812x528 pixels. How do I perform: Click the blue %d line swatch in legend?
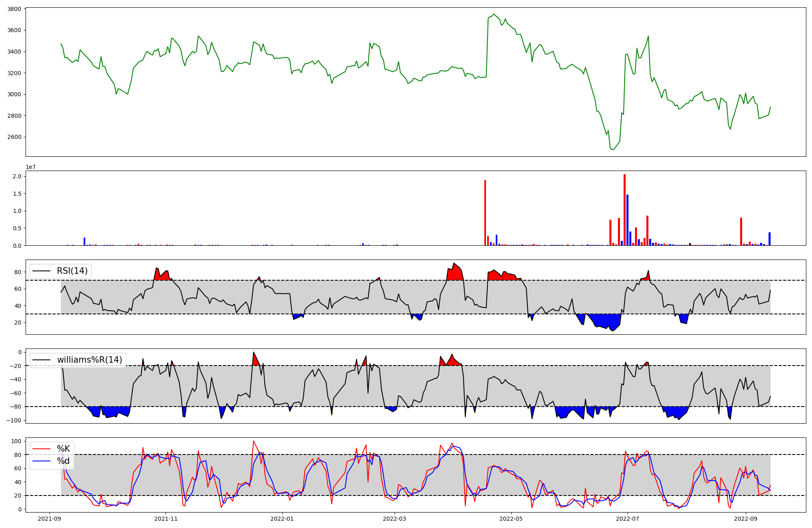click(x=41, y=461)
